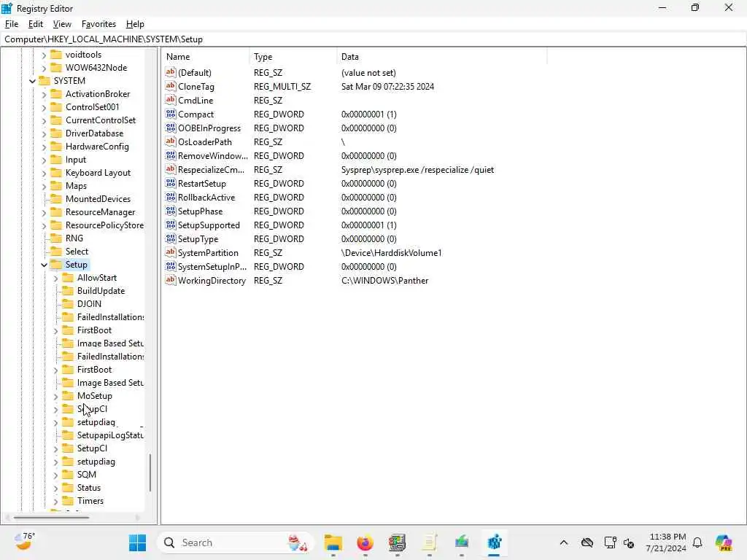Select the SystemSetupInP... value name
This screenshot has height=560, width=747.
click(212, 267)
